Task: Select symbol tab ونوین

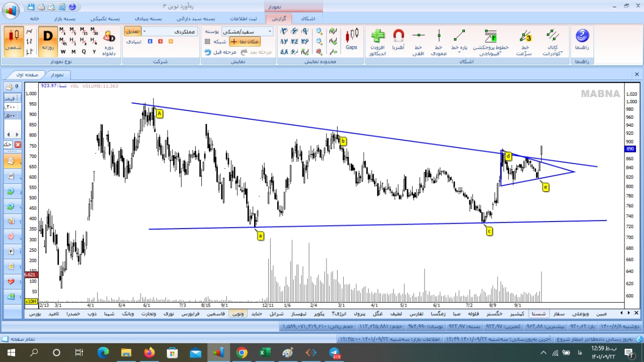Action: coord(237,313)
